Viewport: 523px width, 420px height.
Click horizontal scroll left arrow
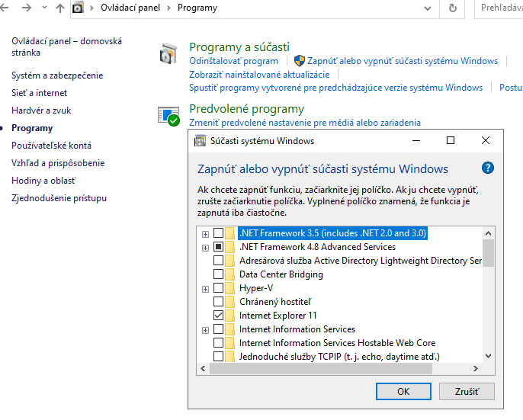[203, 369]
